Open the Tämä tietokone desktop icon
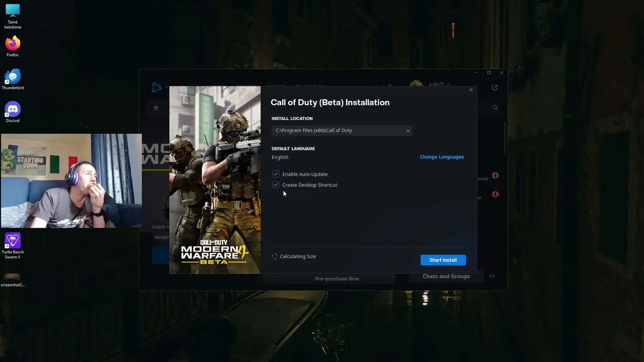Image resolution: width=644 pixels, height=362 pixels. pos(13,16)
